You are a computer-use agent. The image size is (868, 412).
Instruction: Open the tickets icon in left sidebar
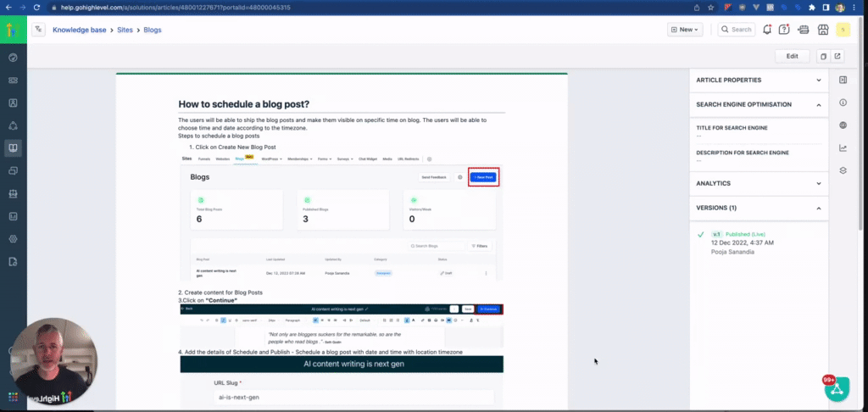coord(14,81)
